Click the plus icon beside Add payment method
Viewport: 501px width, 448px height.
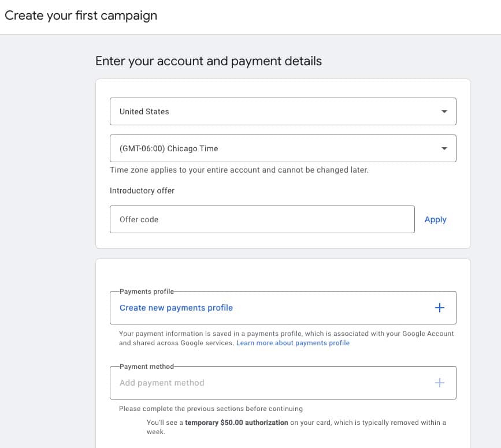click(439, 383)
